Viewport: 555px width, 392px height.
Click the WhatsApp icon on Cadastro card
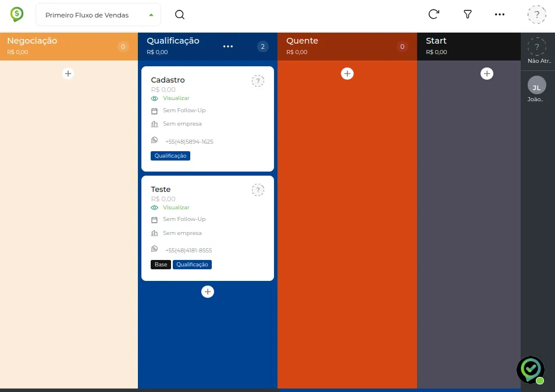click(154, 140)
